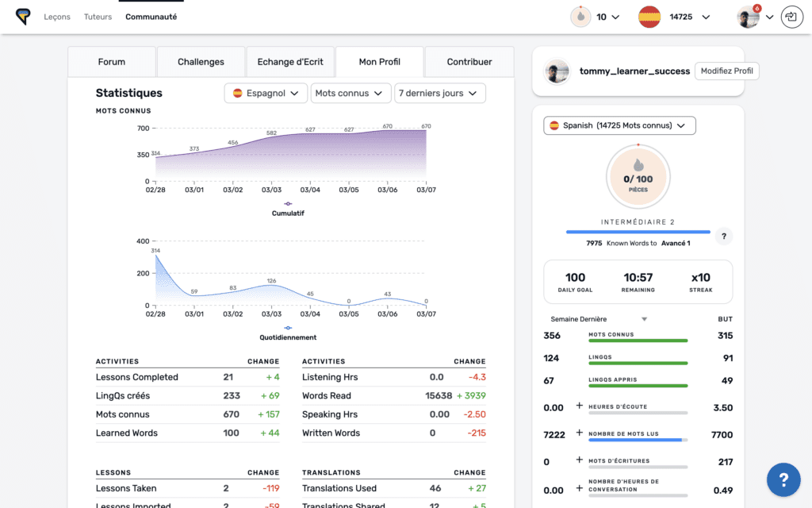Go to Leçons in top navigation
Image resolution: width=812 pixels, height=508 pixels.
(57, 17)
